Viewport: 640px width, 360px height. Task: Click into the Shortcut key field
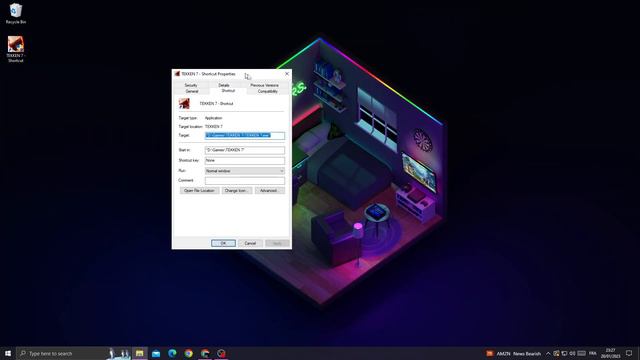(x=244, y=160)
